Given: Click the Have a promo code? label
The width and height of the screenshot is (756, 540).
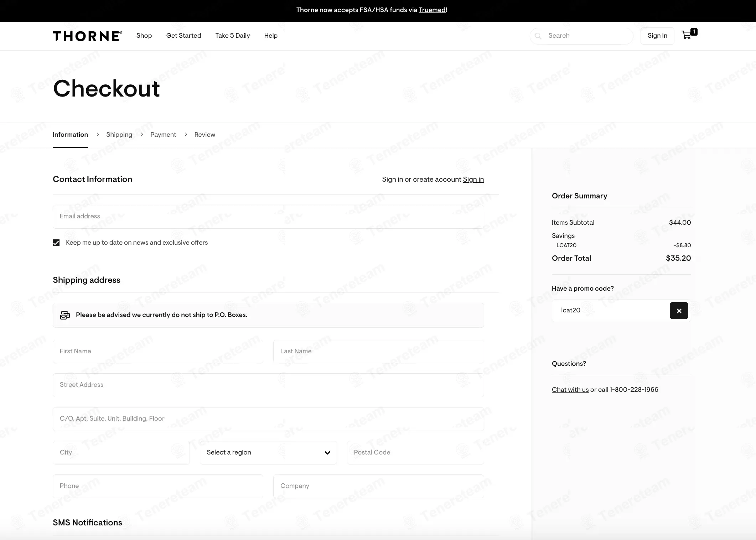Looking at the screenshot, I should pos(583,289).
